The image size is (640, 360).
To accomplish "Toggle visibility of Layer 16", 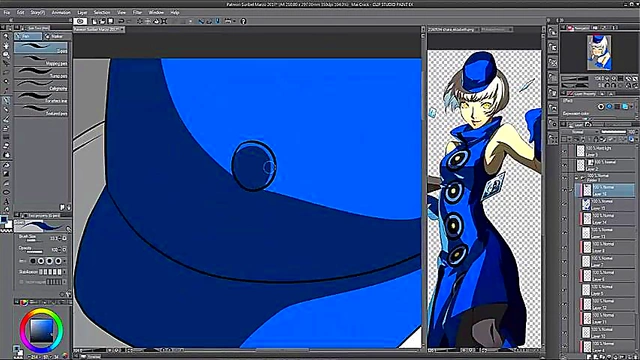I will 564,190.
